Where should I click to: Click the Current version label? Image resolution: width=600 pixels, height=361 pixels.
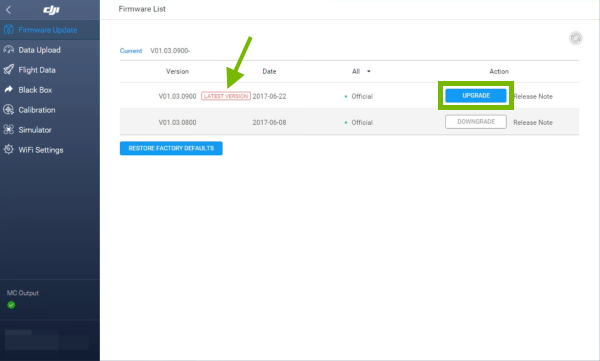point(131,51)
